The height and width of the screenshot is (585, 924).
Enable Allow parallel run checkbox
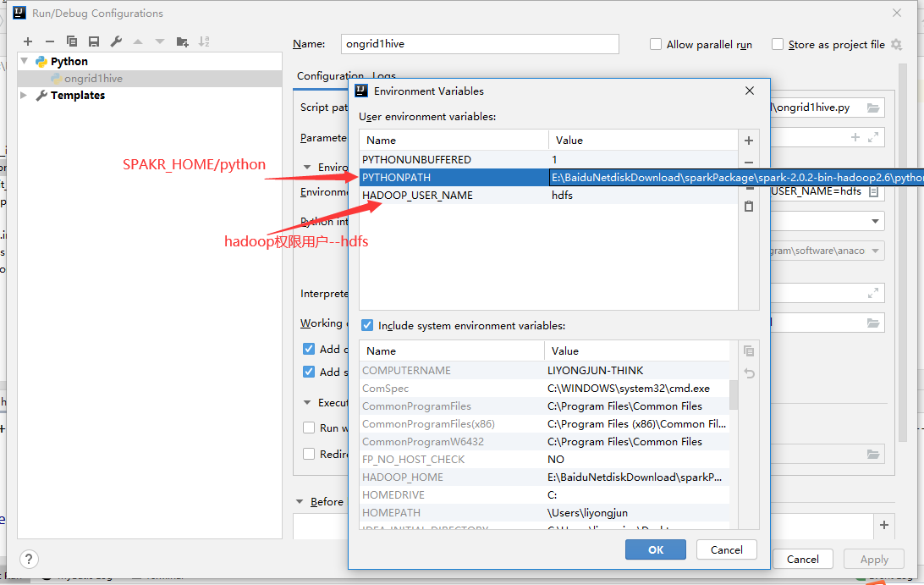click(655, 44)
